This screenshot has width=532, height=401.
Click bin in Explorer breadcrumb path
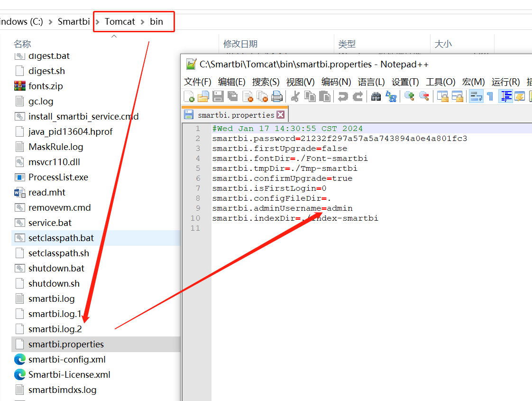click(x=156, y=22)
